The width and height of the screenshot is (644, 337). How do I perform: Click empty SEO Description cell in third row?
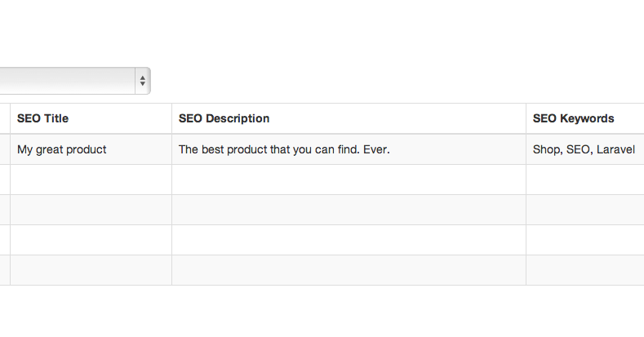(x=349, y=210)
